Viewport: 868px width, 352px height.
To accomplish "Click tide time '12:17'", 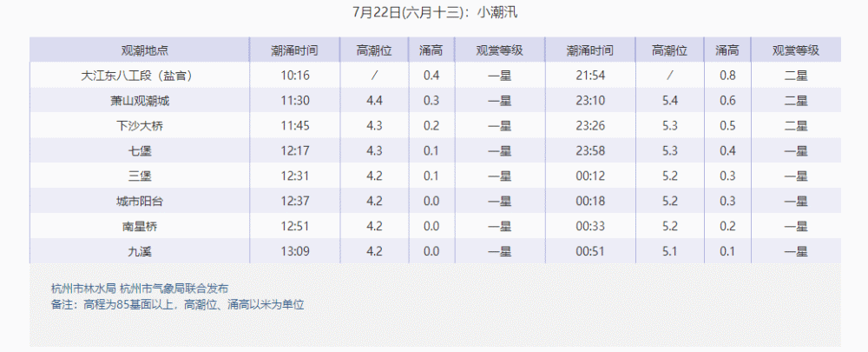I will point(295,150).
